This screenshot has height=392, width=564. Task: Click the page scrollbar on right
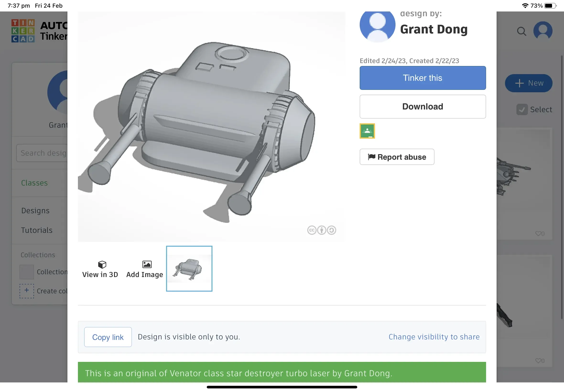pyautogui.click(x=562, y=187)
